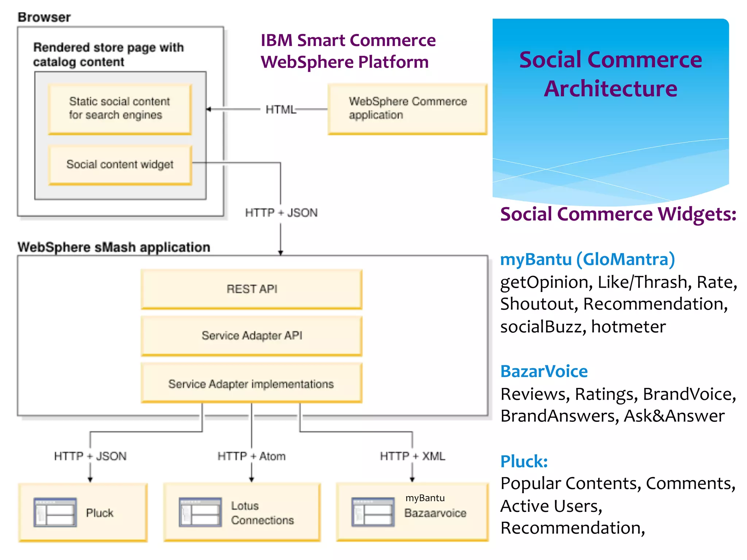
Task: Click the window icon beside Bazaarvoice
Action: [373, 512]
